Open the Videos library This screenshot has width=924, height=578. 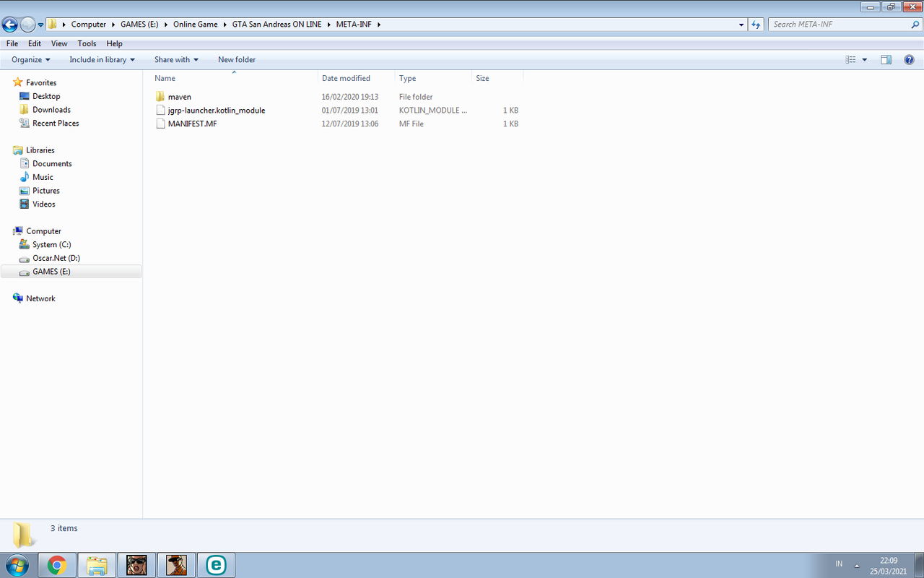[44, 204]
